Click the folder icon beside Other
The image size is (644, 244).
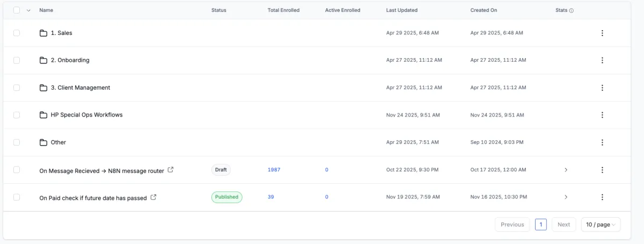coord(43,142)
